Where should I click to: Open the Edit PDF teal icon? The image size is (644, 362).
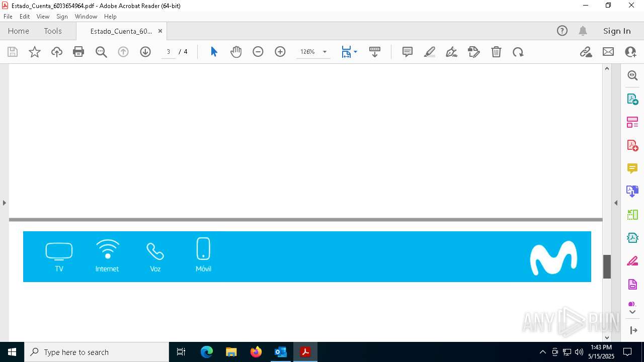pyautogui.click(x=632, y=238)
